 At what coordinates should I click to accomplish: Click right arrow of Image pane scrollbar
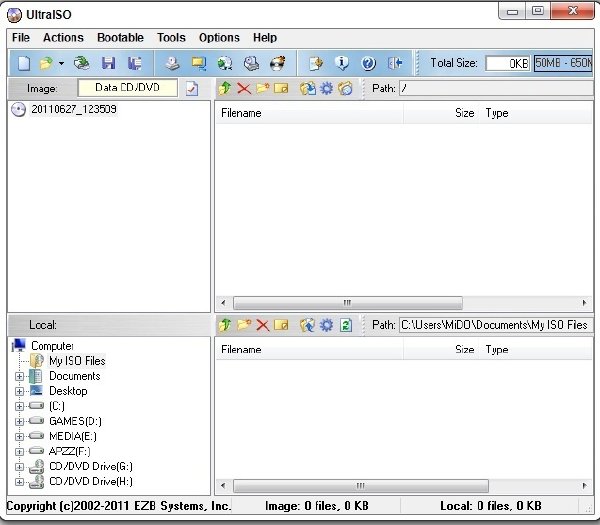tap(584, 303)
